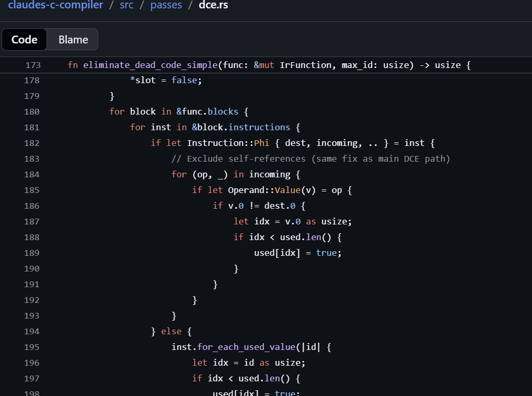Navigate to the src folder breadcrumb

click(127, 5)
